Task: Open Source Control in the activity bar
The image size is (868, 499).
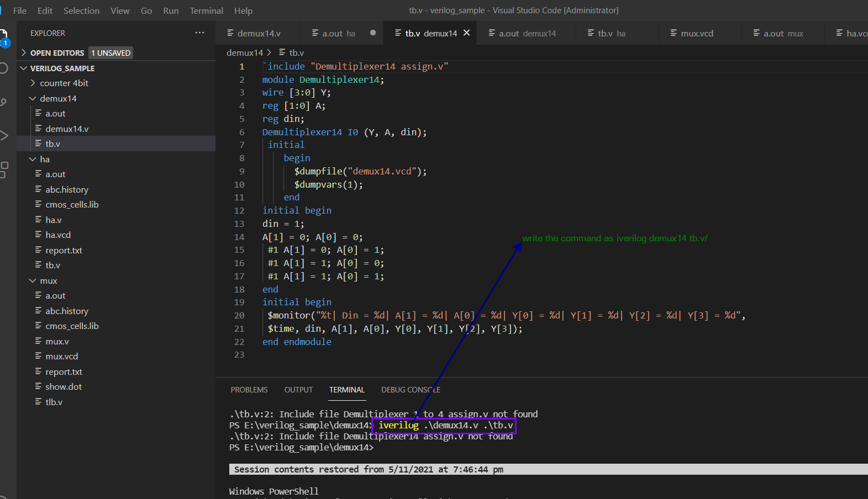Action: point(3,102)
